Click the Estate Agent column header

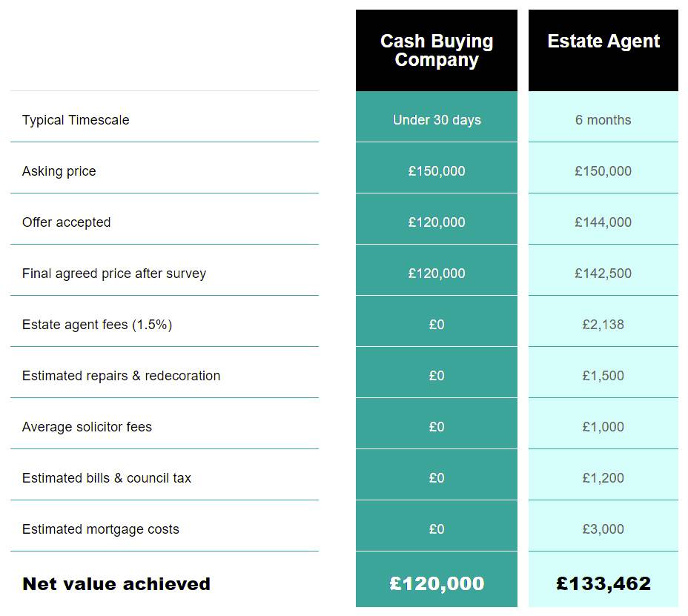tap(603, 42)
